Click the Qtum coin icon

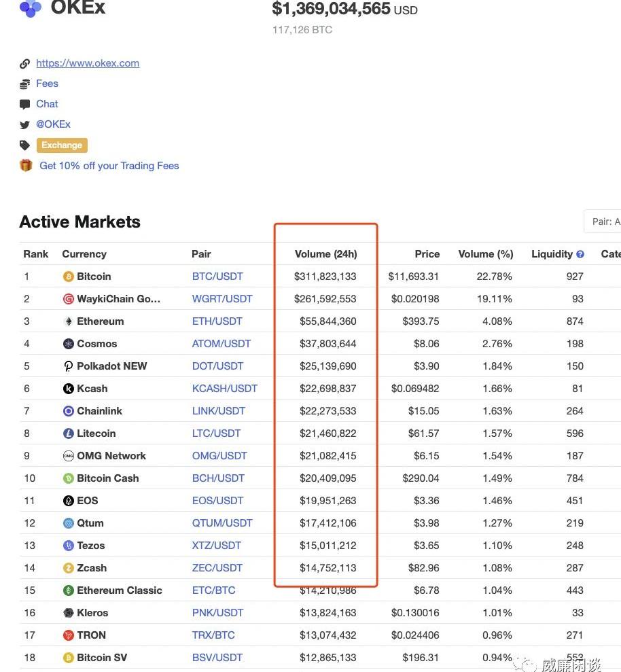pyautogui.click(x=69, y=523)
